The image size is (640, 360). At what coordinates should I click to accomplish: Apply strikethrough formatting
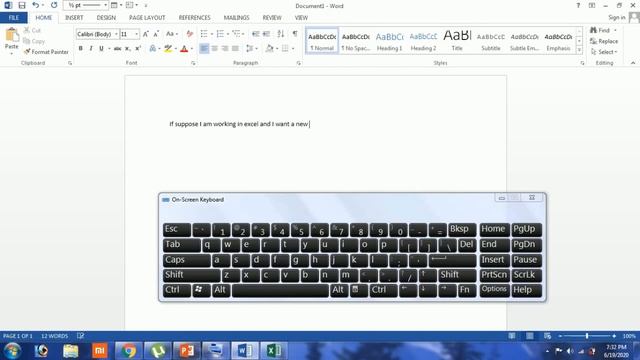pyautogui.click(x=117, y=49)
